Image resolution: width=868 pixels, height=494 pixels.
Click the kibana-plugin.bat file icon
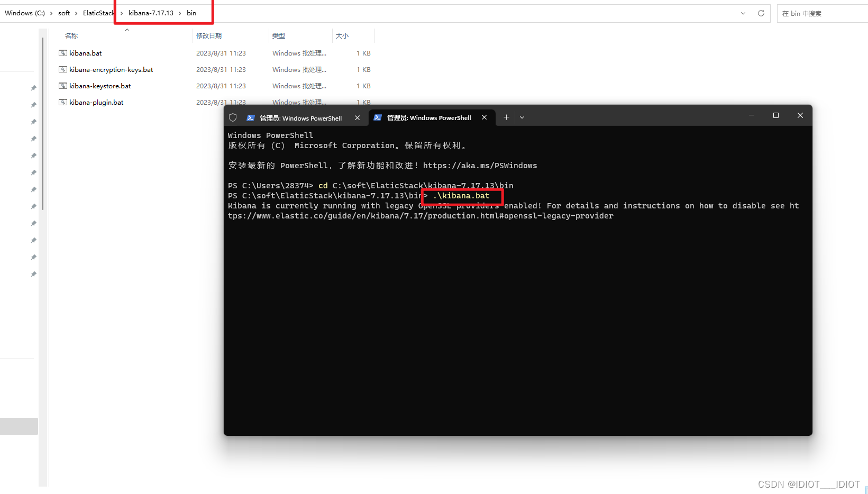(x=63, y=103)
